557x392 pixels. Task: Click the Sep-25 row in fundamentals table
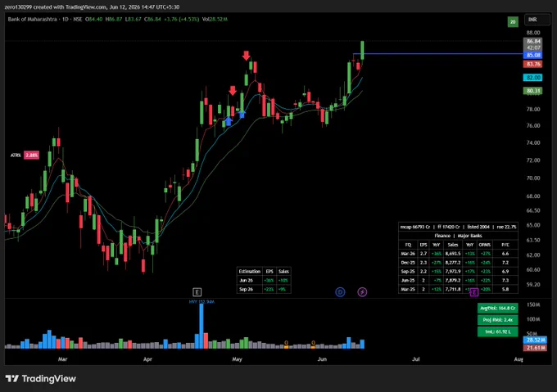point(458,272)
